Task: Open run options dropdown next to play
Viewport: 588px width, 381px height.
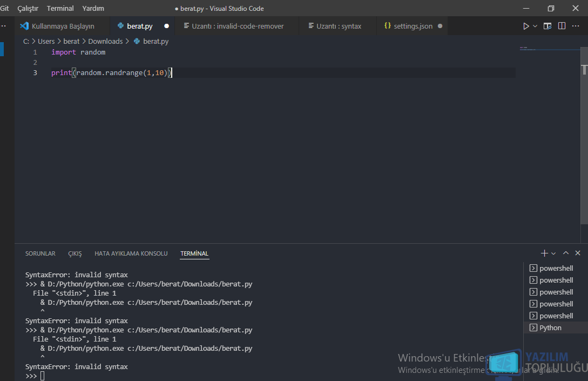Action: 535,26
